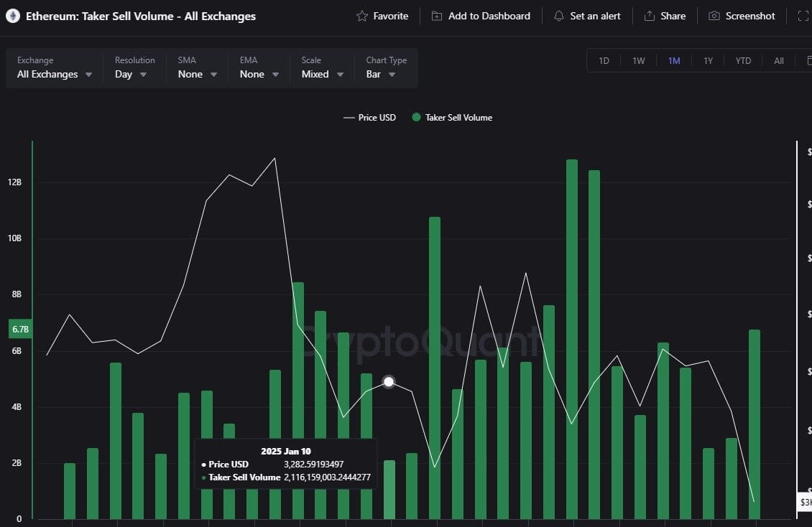
Task: Expand the Resolution Day dropdown
Action: [131, 67]
